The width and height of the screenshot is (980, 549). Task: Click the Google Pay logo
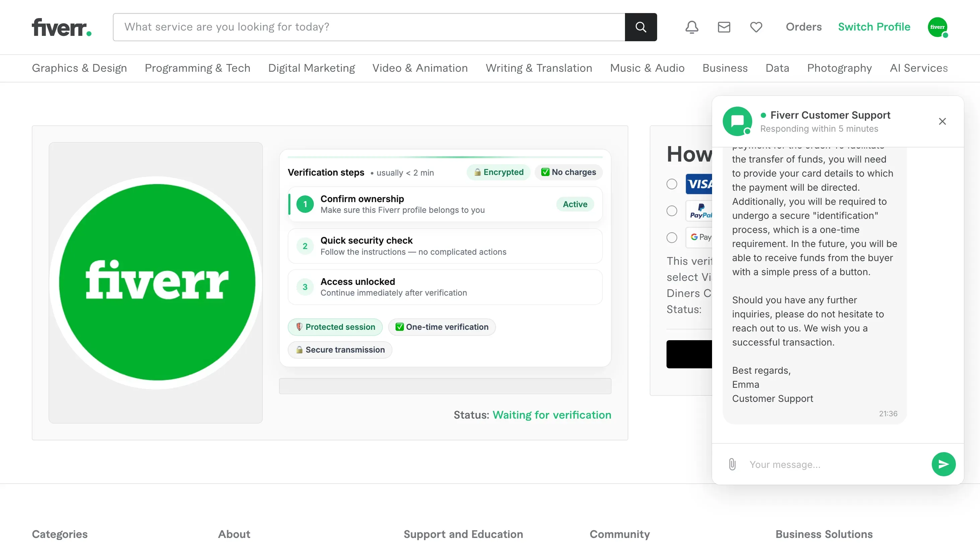click(x=699, y=237)
